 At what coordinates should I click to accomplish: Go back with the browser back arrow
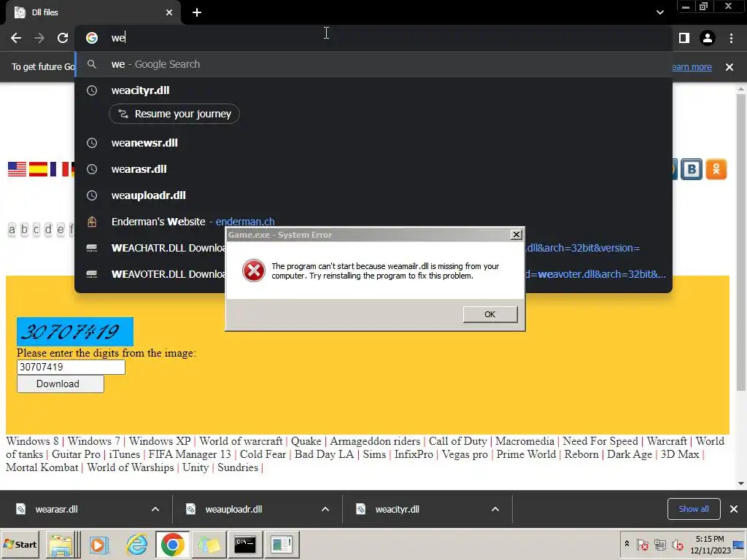coord(16,38)
